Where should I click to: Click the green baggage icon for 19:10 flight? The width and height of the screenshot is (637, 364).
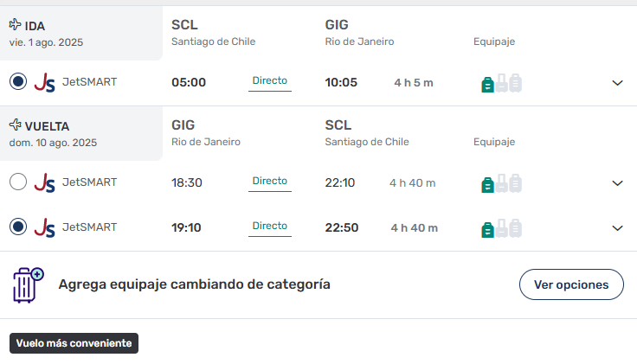(x=487, y=230)
